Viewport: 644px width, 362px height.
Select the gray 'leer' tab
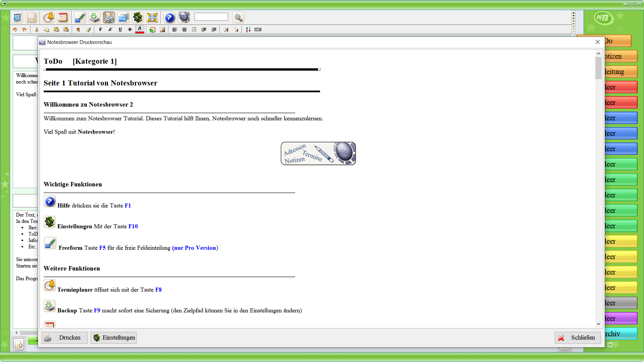tap(621, 303)
